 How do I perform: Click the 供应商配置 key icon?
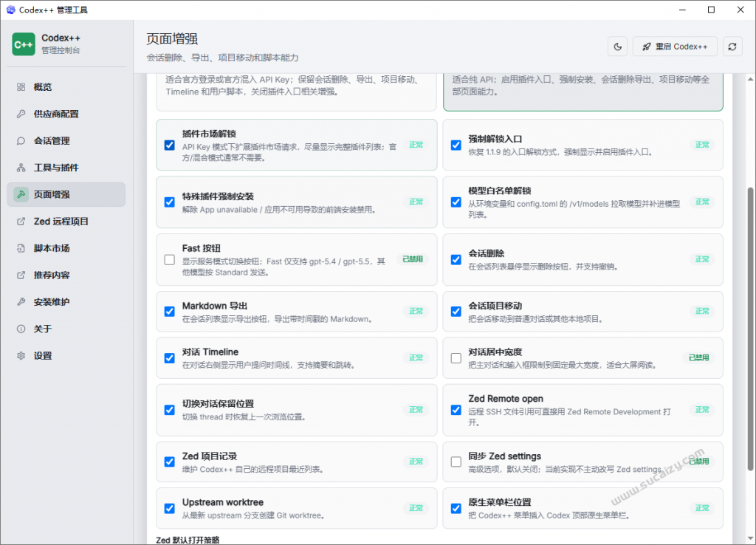(21, 114)
